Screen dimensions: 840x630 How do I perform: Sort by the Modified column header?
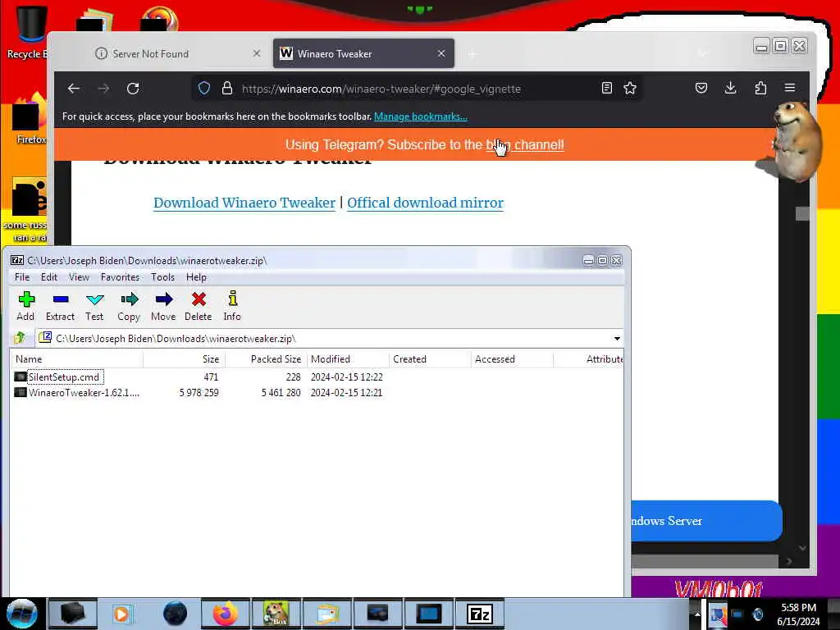[x=348, y=359]
